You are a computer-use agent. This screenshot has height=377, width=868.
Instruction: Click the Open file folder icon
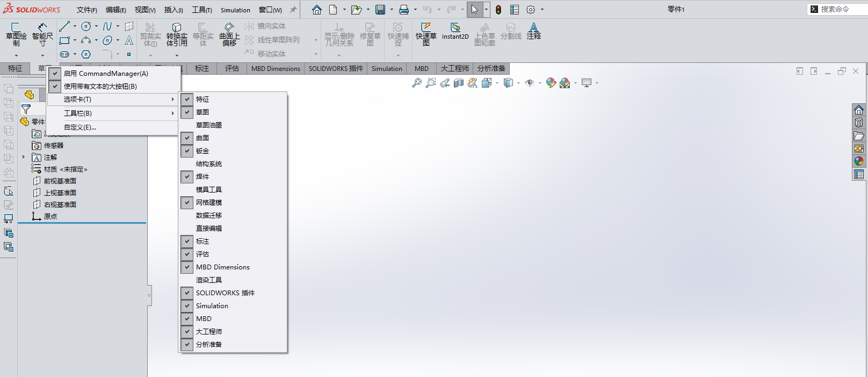click(356, 10)
